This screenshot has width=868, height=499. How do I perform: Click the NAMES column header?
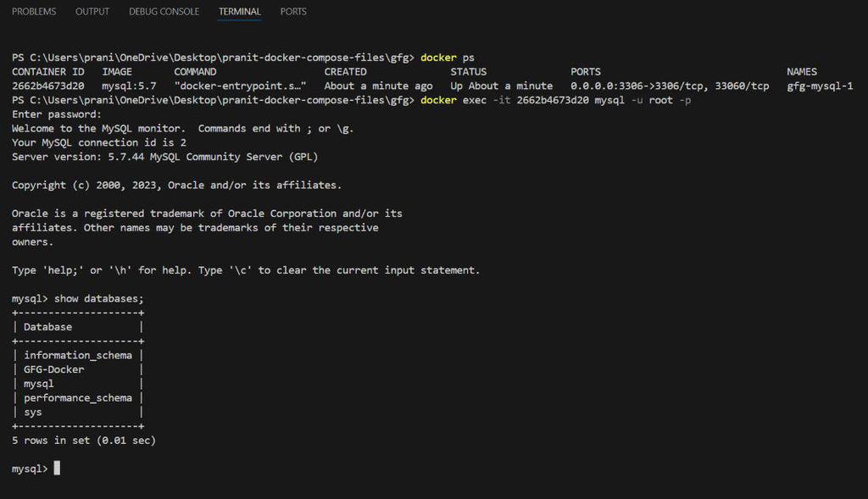802,72
